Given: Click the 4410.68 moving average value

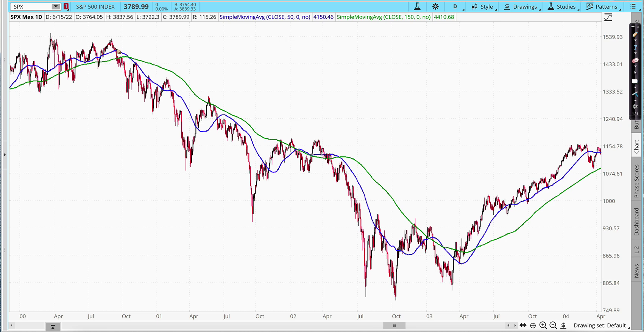Looking at the screenshot, I should [444, 17].
